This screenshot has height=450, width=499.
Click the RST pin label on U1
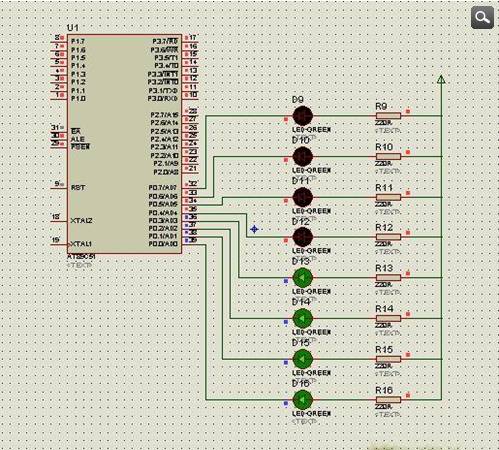click(78, 188)
